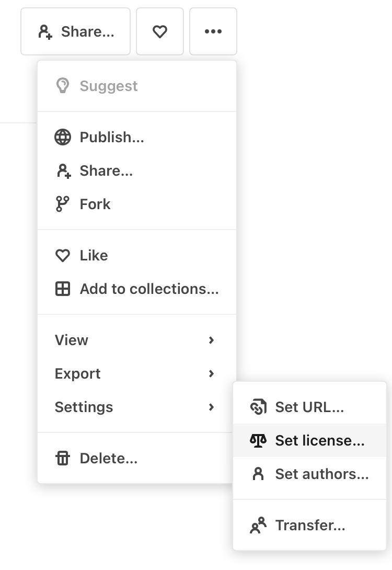Click the group icon beside Transfer

click(258, 525)
